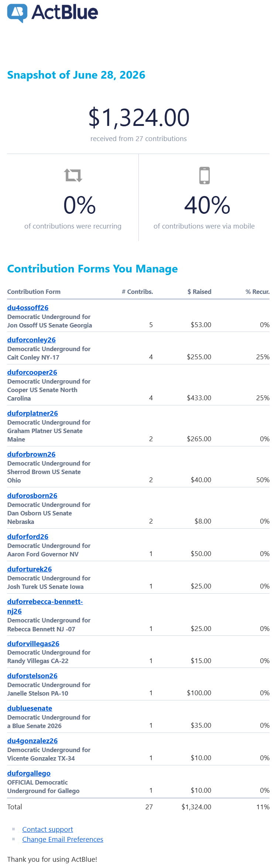Click Contact support link
The image size is (278, 868).
point(48,829)
